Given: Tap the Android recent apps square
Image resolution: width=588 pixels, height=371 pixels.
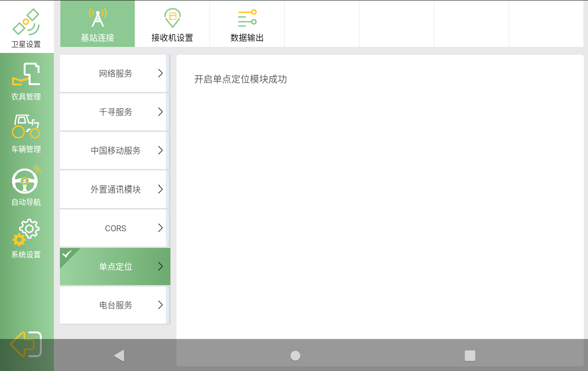Looking at the screenshot, I should point(470,356).
